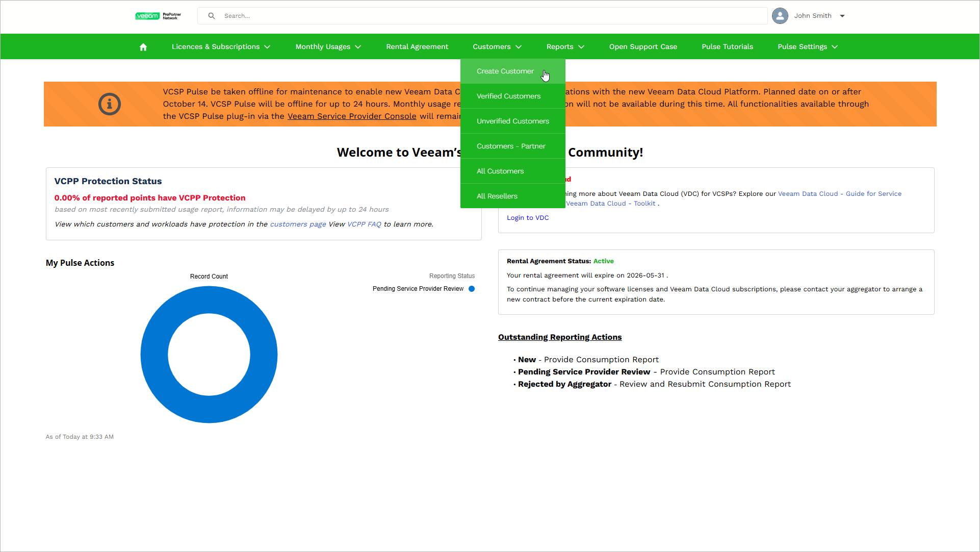This screenshot has height=552, width=980.
Task: Expand the Monthly Usages dropdown
Action: (328, 47)
